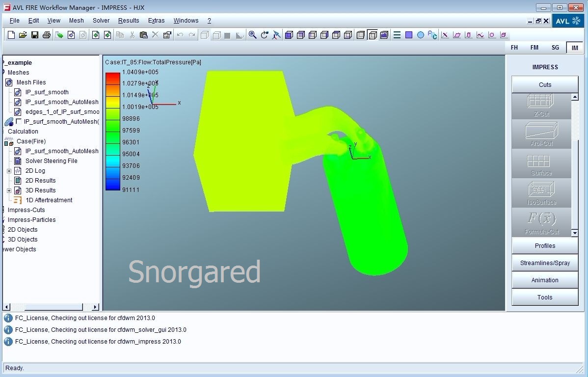Open the Results menu
The height and width of the screenshot is (377, 588).
tap(129, 21)
